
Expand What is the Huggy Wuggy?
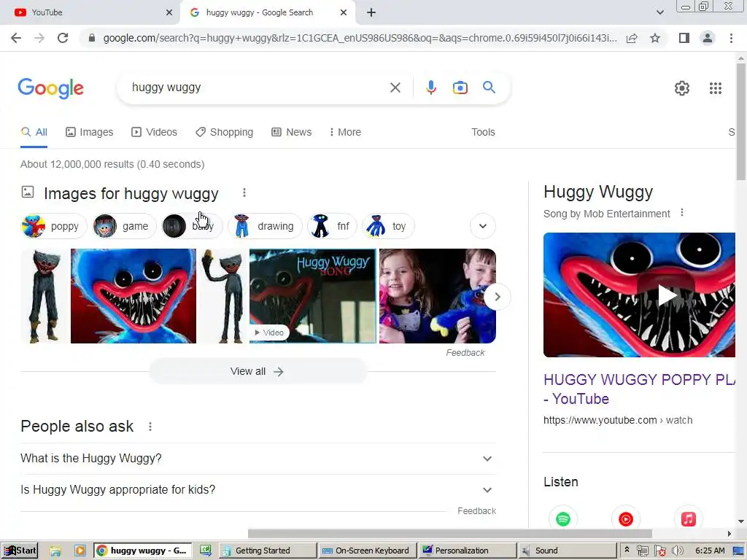258,459
